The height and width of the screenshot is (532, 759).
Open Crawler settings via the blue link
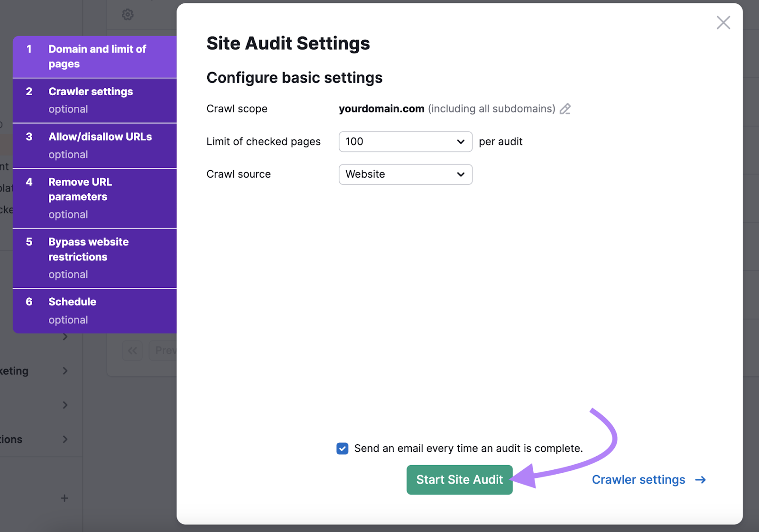(x=638, y=479)
